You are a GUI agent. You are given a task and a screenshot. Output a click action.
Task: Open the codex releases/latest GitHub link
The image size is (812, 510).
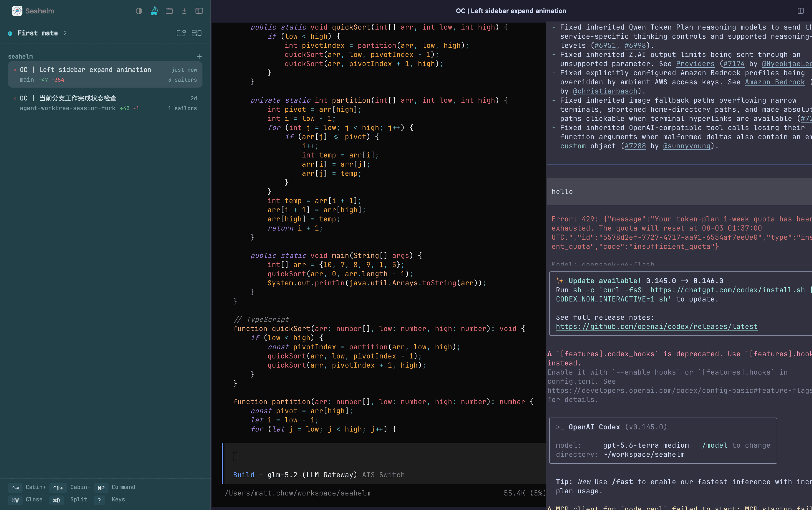pyautogui.click(x=657, y=326)
